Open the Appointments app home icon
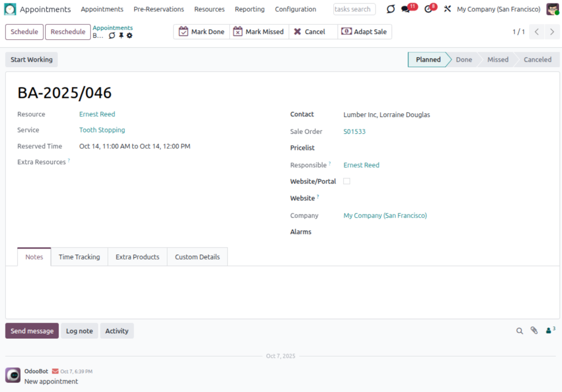 pyautogui.click(x=10, y=9)
